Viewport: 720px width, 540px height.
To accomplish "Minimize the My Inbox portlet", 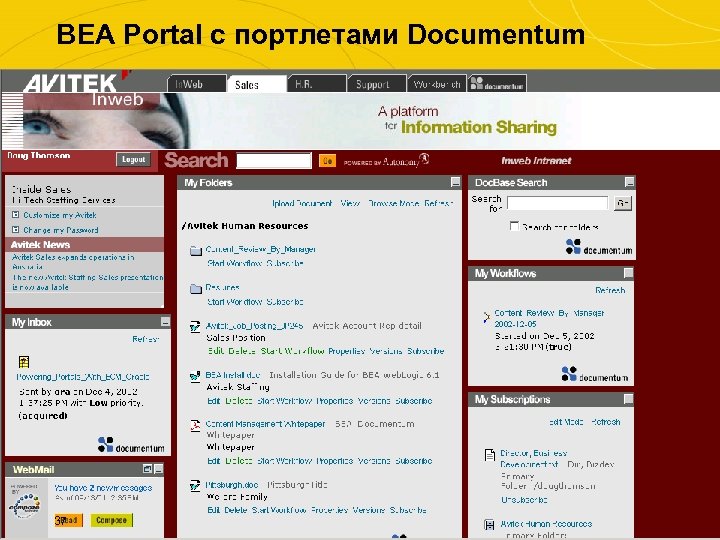I will click(165, 322).
